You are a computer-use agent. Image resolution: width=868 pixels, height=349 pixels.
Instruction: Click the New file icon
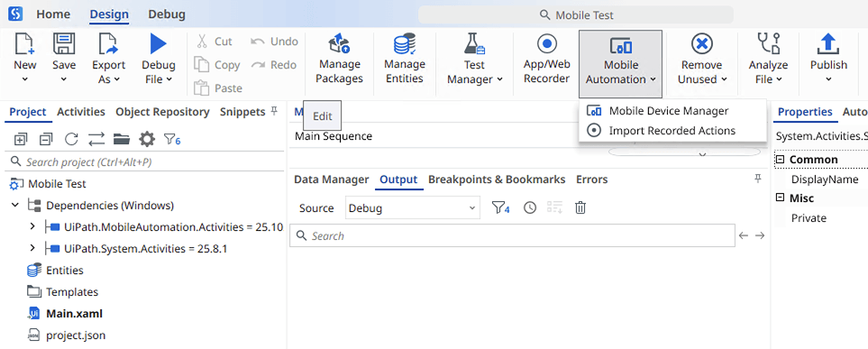[25, 44]
